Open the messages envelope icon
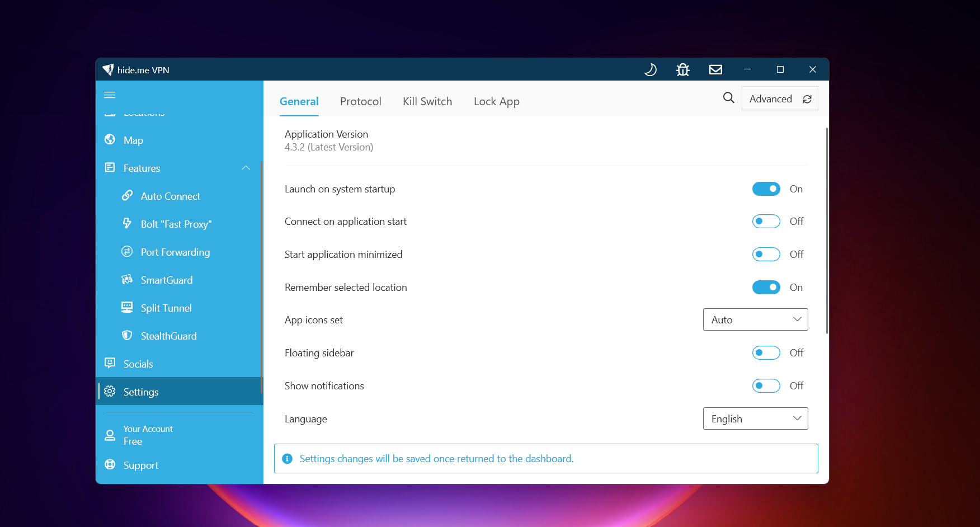The height and width of the screenshot is (527, 980). click(x=715, y=69)
